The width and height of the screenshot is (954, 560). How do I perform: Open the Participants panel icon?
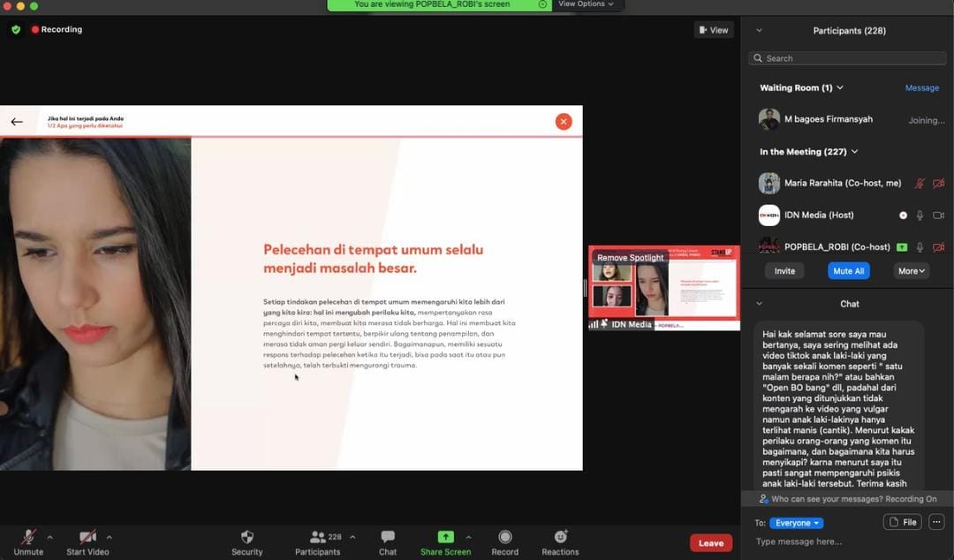(x=317, y=537)
